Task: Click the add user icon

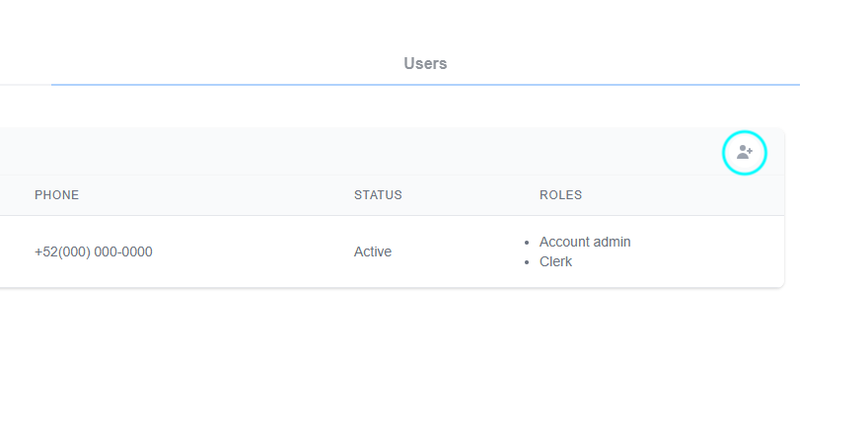Action: 745,152
